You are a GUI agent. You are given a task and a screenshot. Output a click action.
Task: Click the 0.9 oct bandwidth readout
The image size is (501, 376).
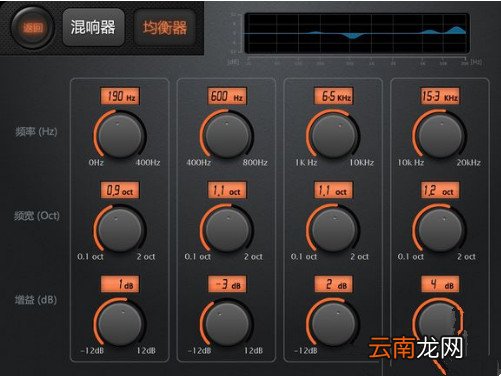click(x=120, y=190)
